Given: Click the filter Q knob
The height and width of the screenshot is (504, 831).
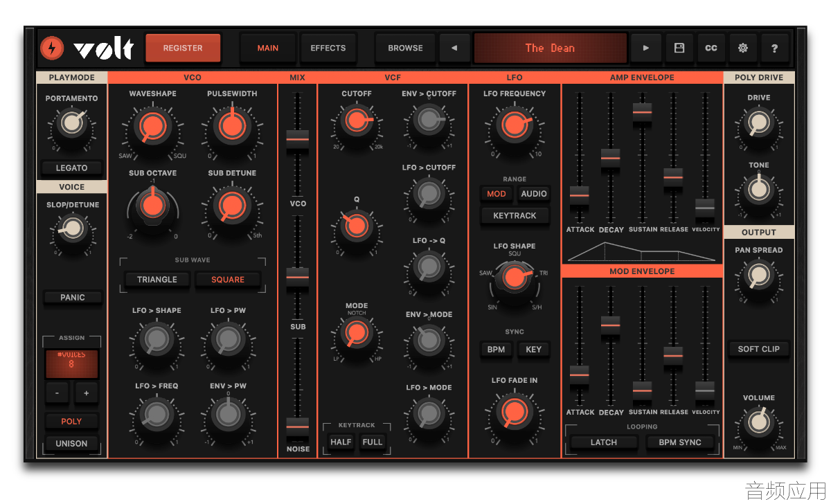Looking at the screenshot, I should click(356, 226).
